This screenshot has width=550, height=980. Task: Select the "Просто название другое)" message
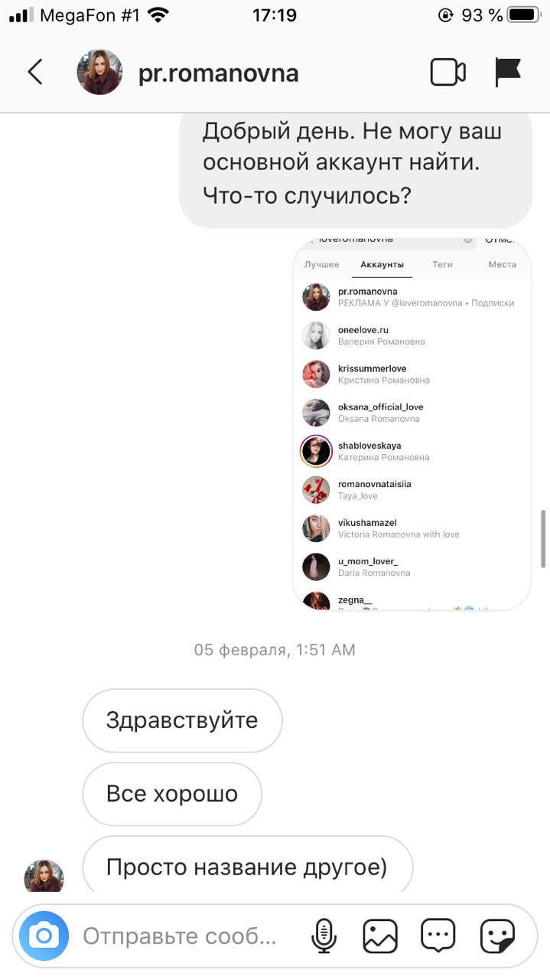click(247, 865)
